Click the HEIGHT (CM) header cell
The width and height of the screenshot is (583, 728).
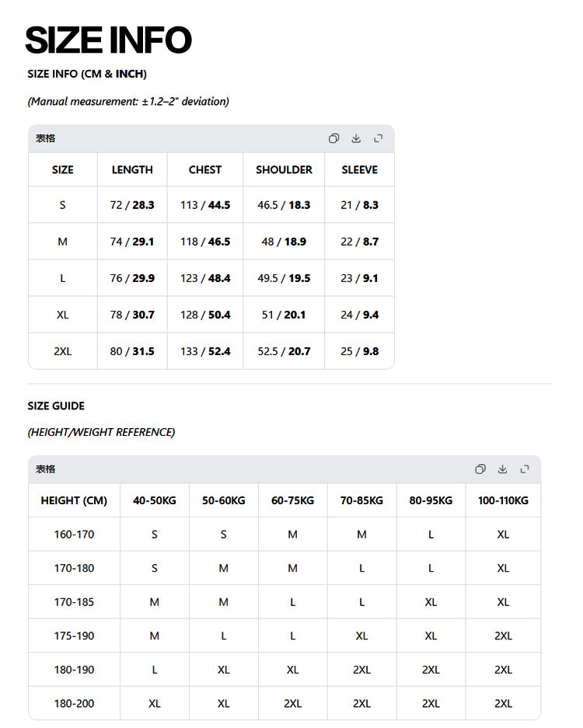(74, 500)
